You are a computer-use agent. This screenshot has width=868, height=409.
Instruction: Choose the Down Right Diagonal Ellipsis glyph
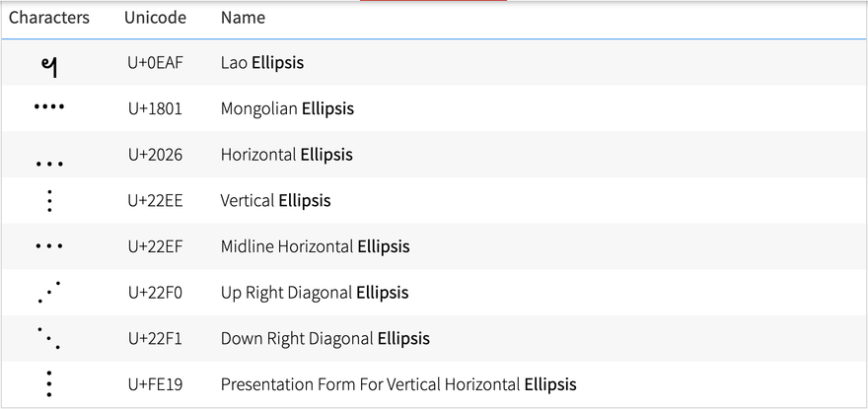49,338
